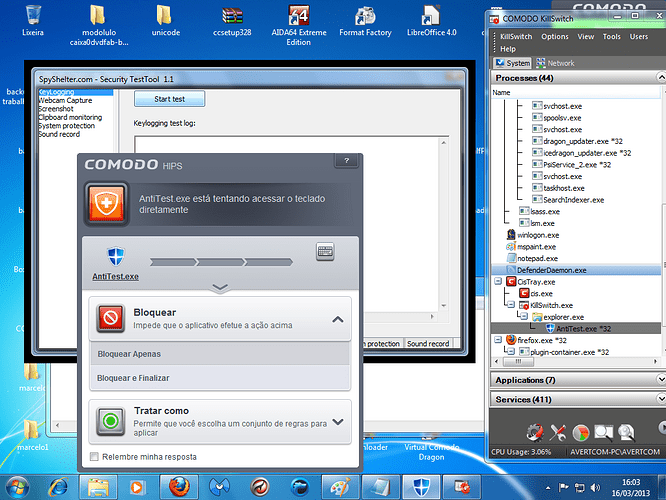This screenshot has width=666, height=500.
Task: Click the Malwarebytes taskbar icon
Action: [219, 487]
